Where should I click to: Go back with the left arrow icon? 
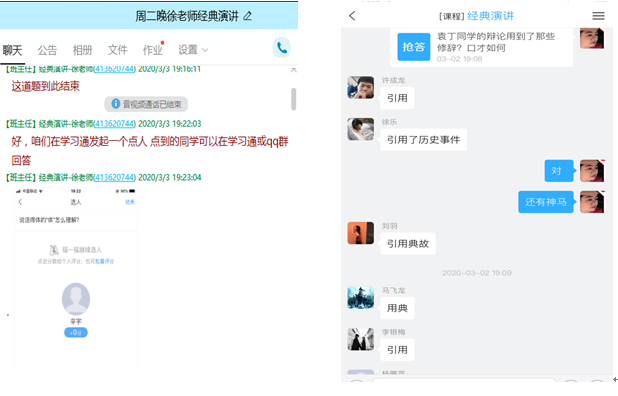[x=352, y=16]
